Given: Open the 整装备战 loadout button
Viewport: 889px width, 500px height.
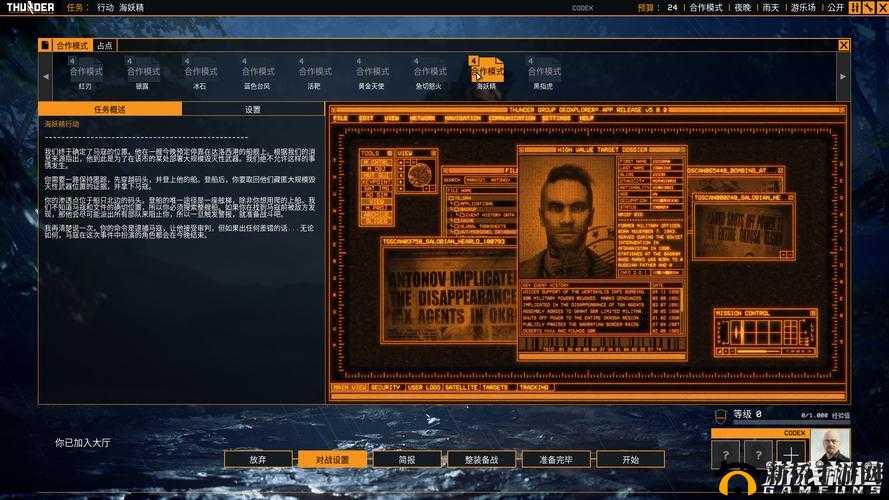Looking at the screenshot, I should pyautogui.click(x=481, y=459).
